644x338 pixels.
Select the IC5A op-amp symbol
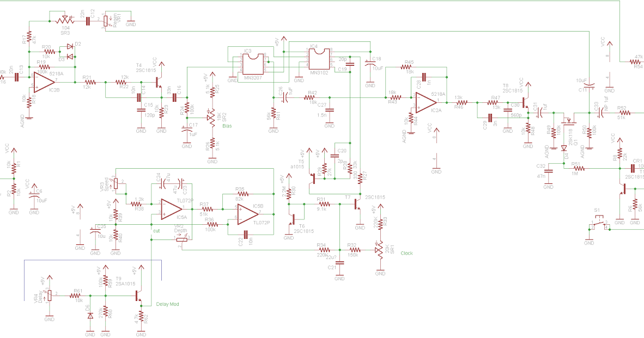pos(171,209)
